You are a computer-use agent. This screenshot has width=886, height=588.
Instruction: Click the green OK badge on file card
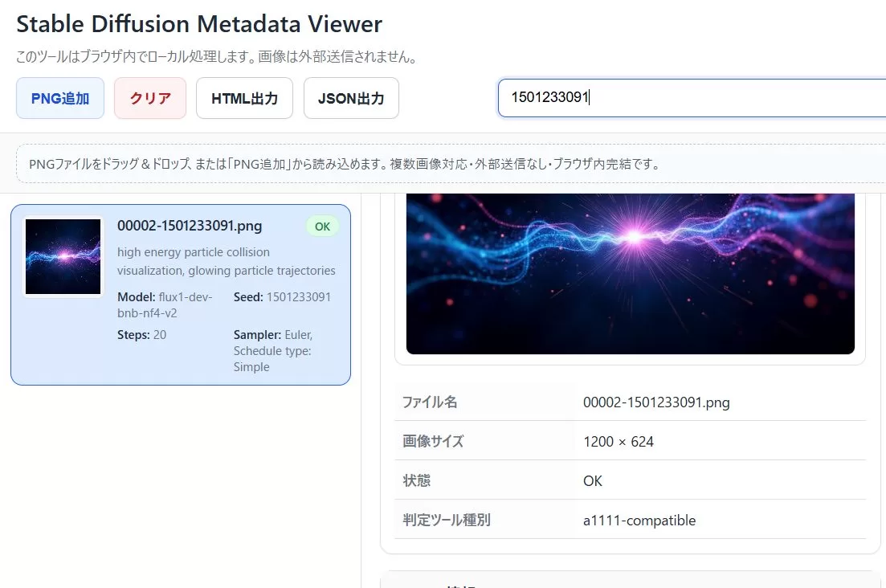322,227
